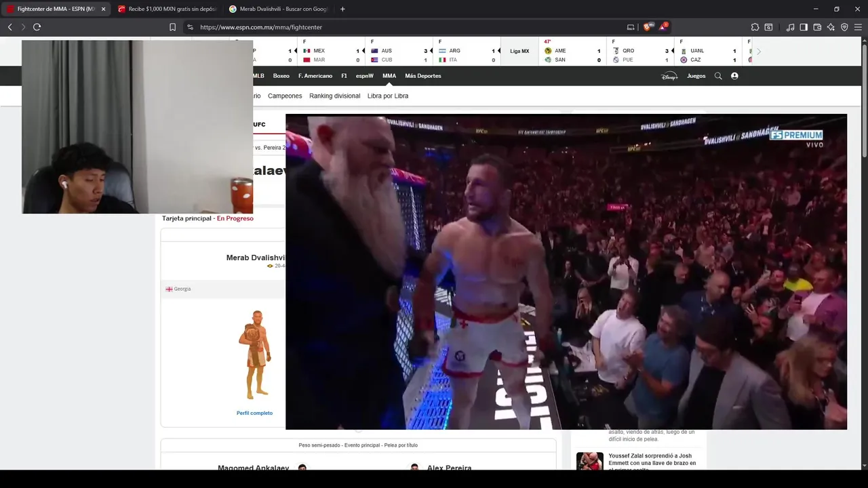Screen dimensions: 868x488
Task: Click Perfil completo under Merab Dvalishvili
Action: tap(254, 413)
